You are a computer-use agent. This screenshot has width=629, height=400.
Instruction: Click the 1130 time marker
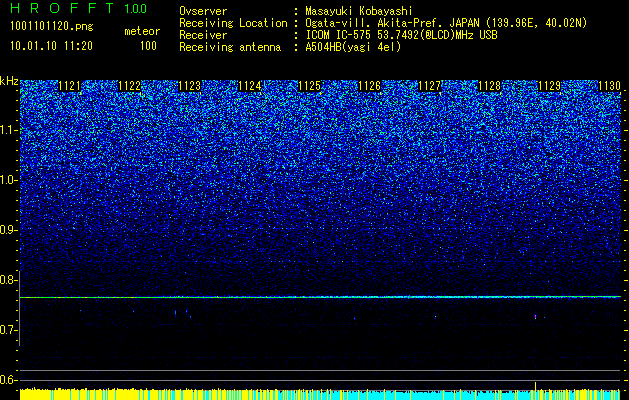click(x=609, y=86)
